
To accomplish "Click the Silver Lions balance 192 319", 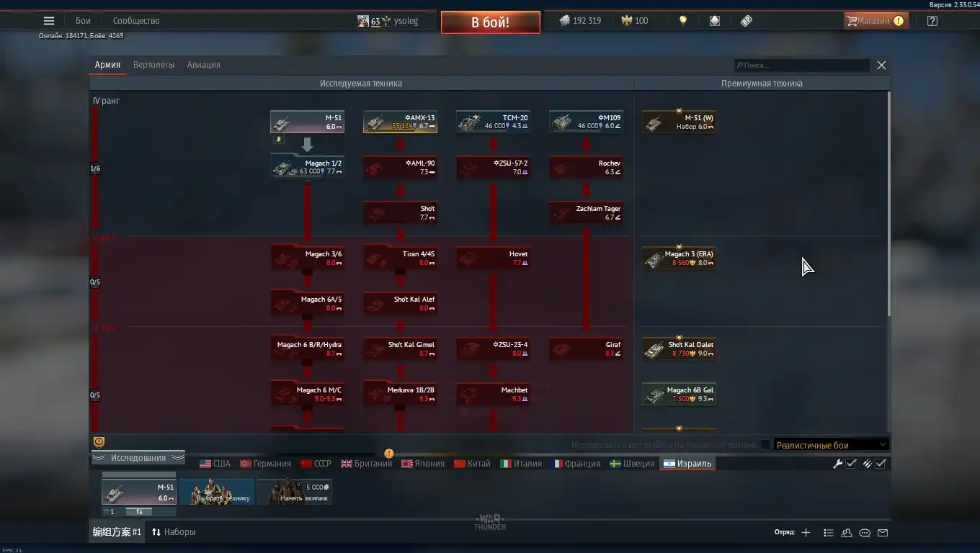I will click(580, 21).
